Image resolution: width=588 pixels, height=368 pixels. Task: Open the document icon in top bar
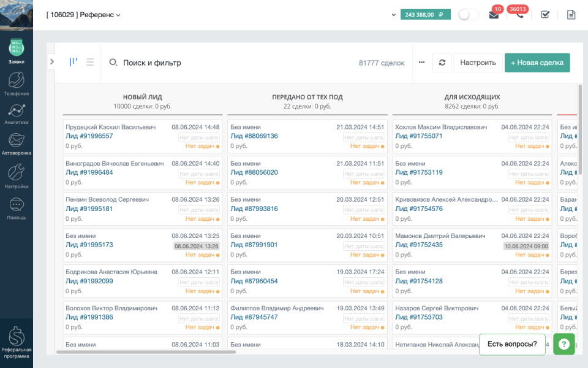pos(571,15)
